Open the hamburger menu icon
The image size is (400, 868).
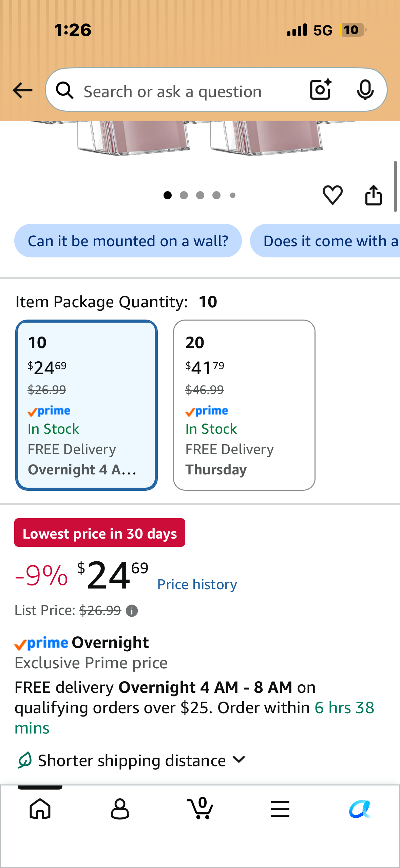click(x=280, y=809)
